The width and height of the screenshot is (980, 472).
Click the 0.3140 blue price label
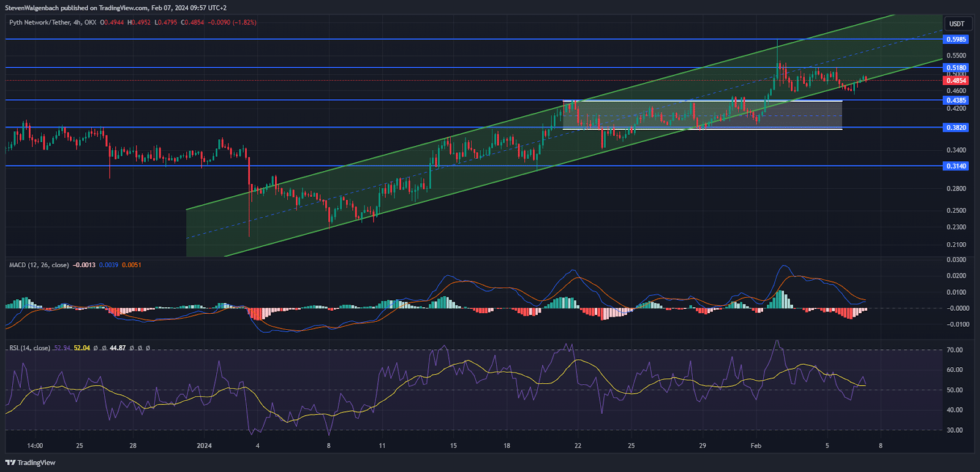(956, 166)
